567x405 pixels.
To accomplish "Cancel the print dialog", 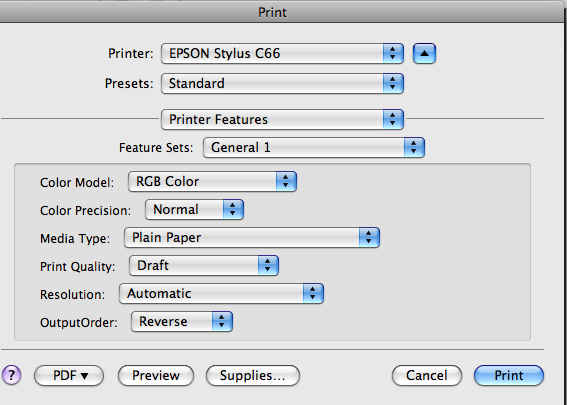I will [x=427, y=375].
